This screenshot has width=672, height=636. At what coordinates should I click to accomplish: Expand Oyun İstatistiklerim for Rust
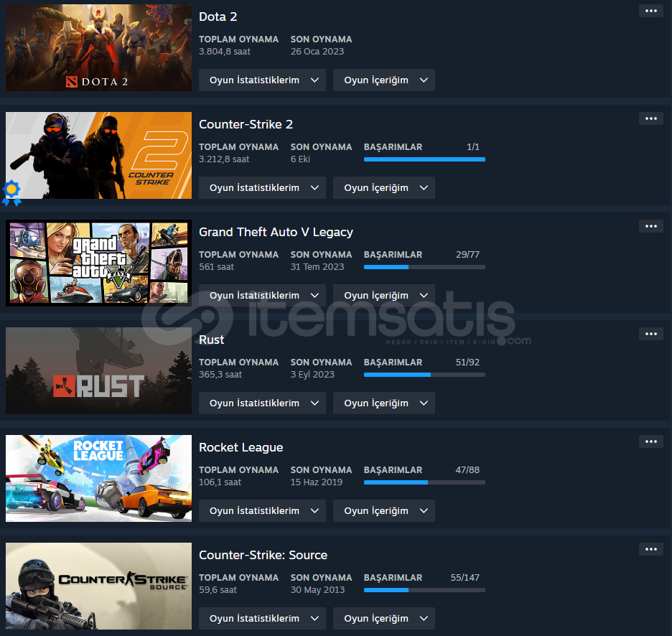pos(262,403)
